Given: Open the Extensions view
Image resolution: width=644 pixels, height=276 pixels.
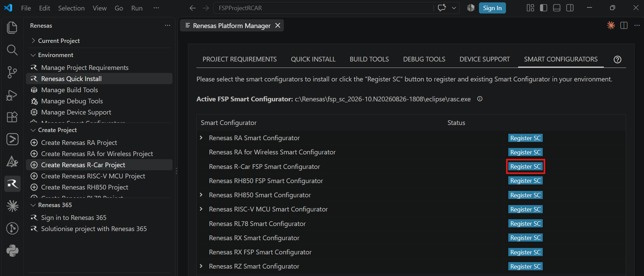Looking at the screenshot, I should point(12,117).
